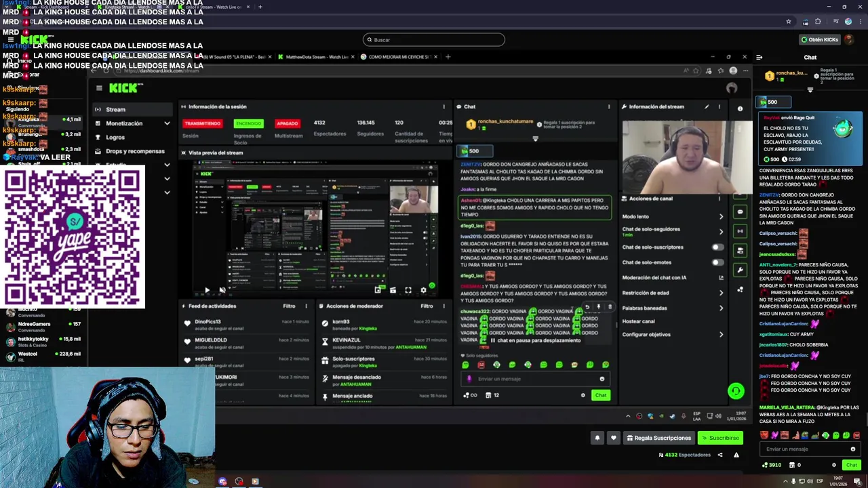Open Modo lento options chevron
This screenshot has height=488, width=868.
click(721, 217)
